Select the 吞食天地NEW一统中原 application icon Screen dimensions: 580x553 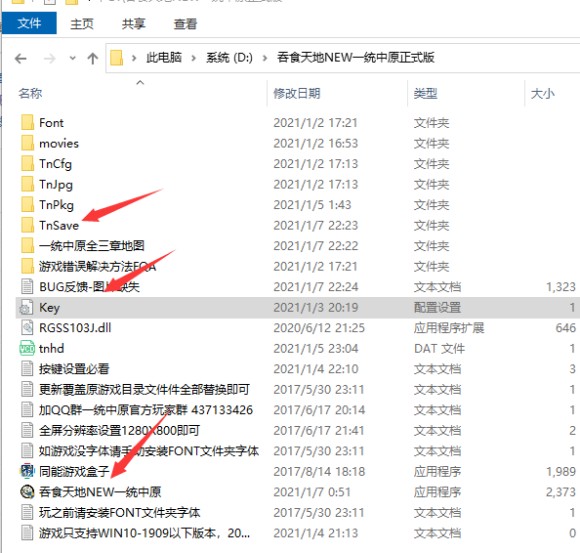(27, 492)
